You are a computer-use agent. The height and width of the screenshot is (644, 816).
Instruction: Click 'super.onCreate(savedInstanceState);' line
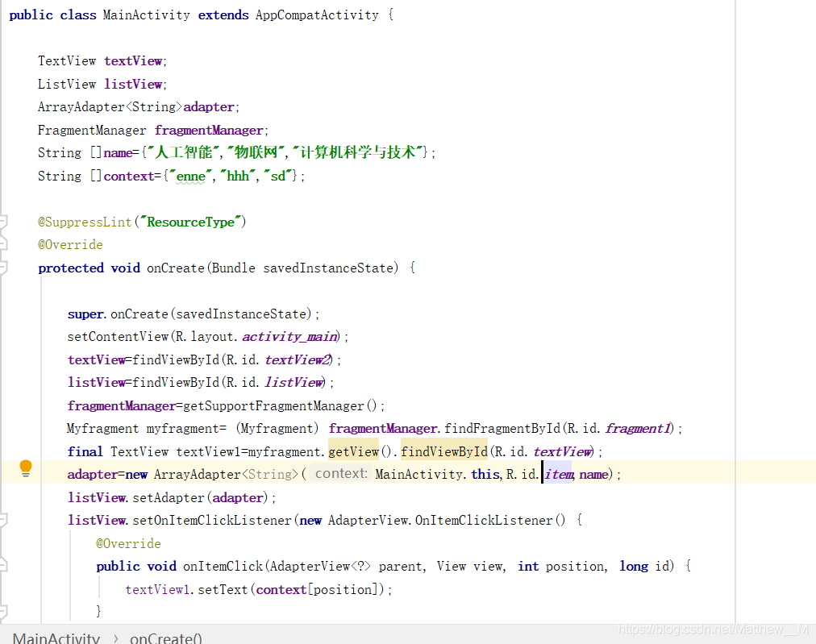point(193,314)
